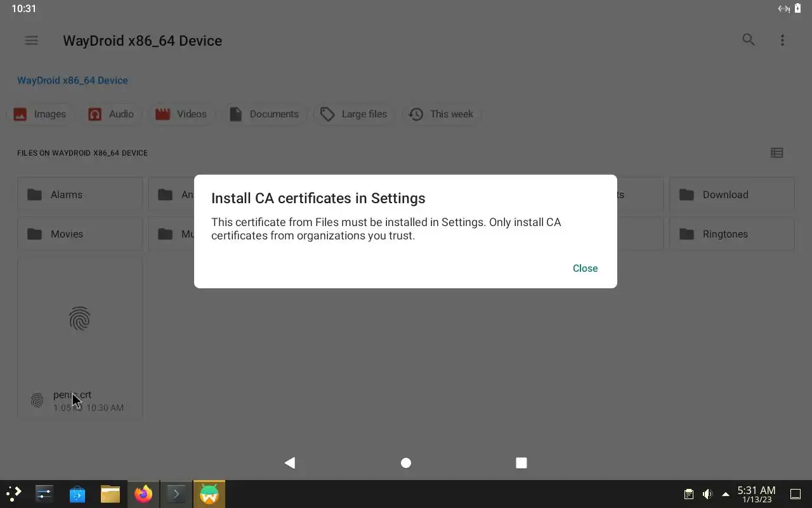Open the hamburger navigation menu
The height and width of the screenshot is (508, 812).
31,40
